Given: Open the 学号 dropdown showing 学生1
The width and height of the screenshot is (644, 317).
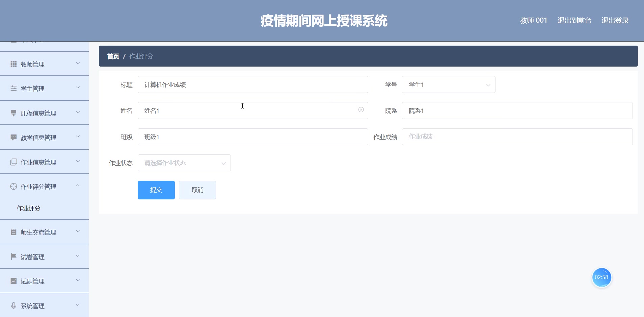Looking at the screenshot, I should pos(449,84).
